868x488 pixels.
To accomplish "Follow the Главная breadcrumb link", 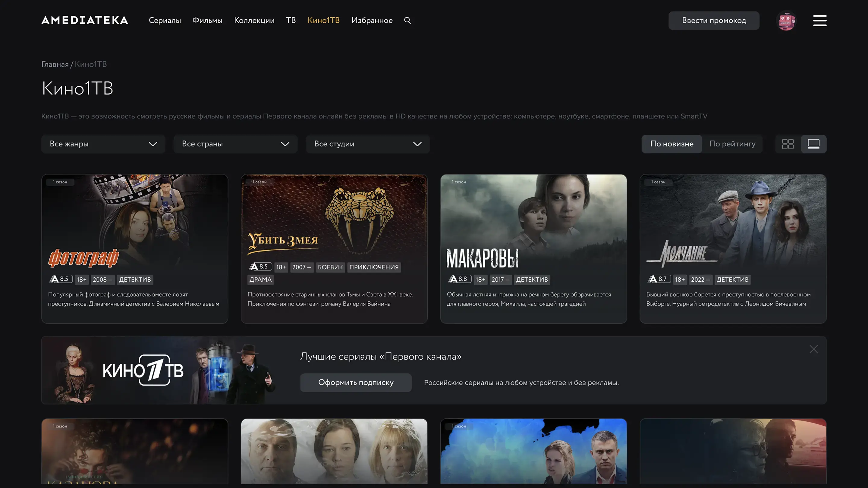I will coord(55,64).
